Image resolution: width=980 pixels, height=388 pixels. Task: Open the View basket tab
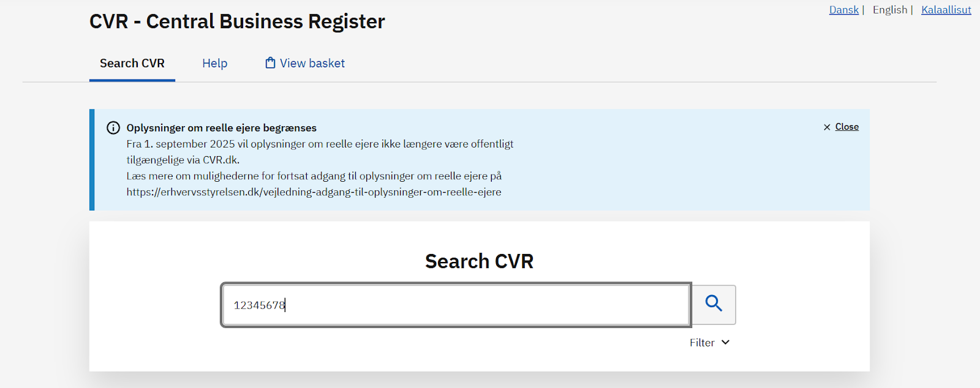point(304,62)
